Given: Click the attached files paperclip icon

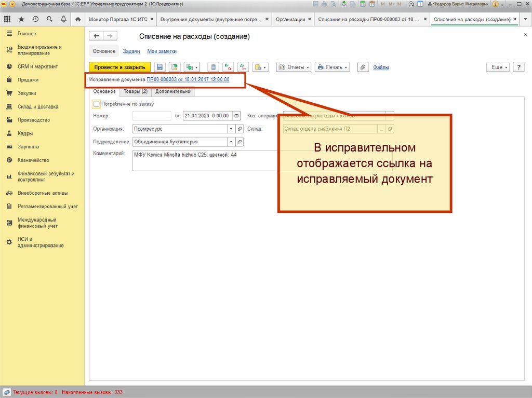Looking at the screenshot, I should (363, 67).
